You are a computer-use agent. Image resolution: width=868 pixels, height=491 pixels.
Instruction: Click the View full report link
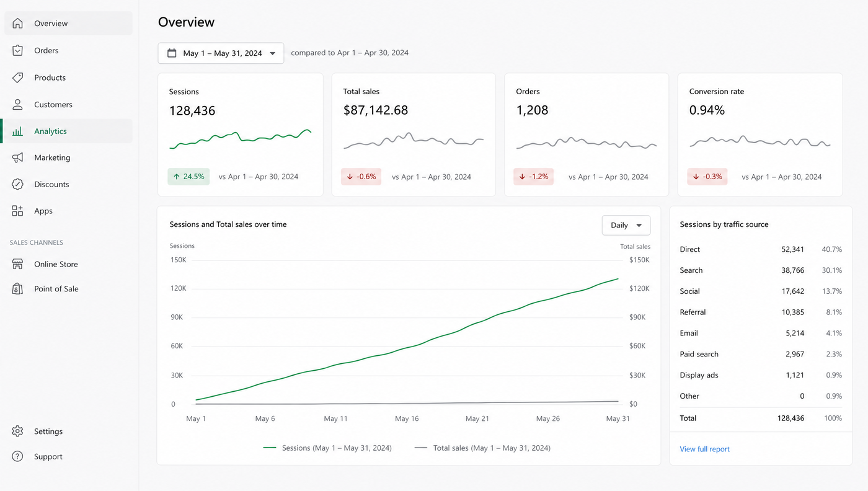[704, 449]
